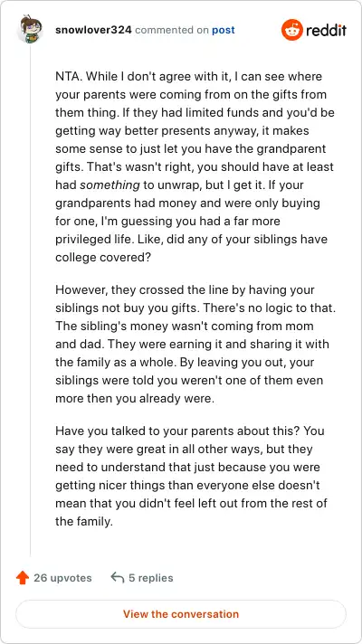
Task: Click the italicized word "something"
Action: click(x=110, y=185)
